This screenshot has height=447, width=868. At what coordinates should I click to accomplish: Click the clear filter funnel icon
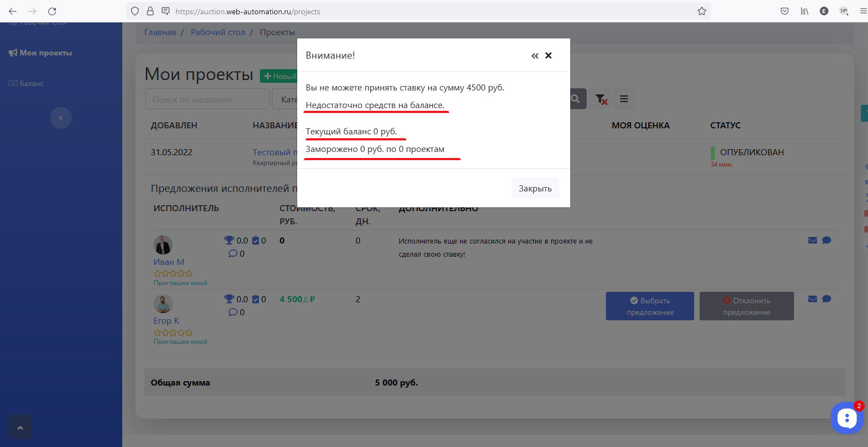point(601,99)
